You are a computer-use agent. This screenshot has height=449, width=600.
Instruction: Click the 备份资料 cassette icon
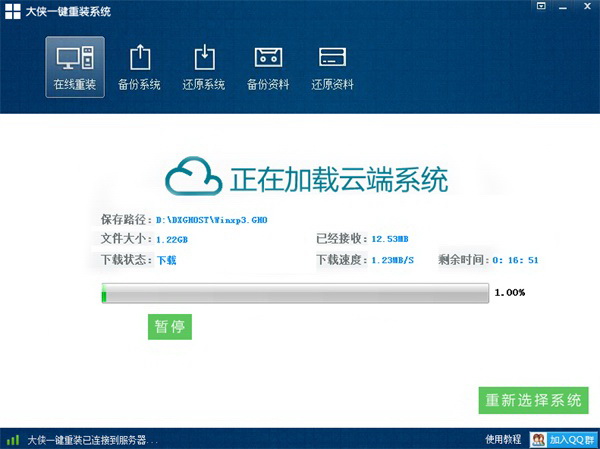pos(269,57)
